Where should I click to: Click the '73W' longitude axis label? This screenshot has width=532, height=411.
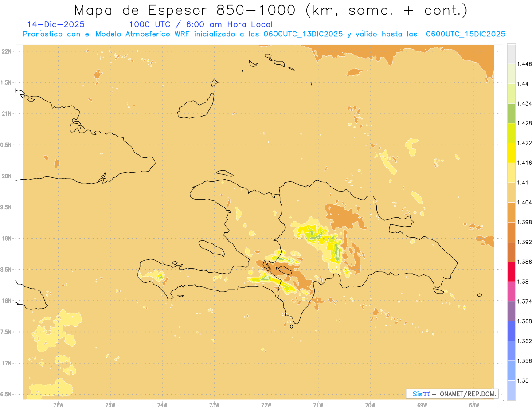(x=214, y=405)
